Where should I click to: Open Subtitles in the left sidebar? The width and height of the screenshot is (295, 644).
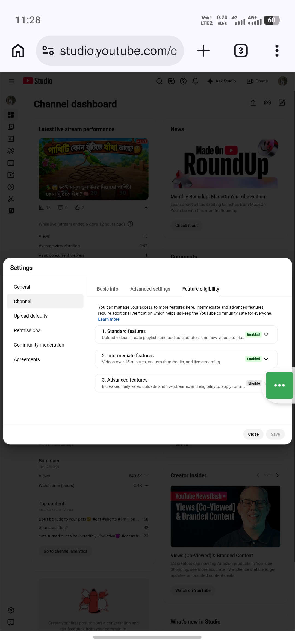pos(11,163)
